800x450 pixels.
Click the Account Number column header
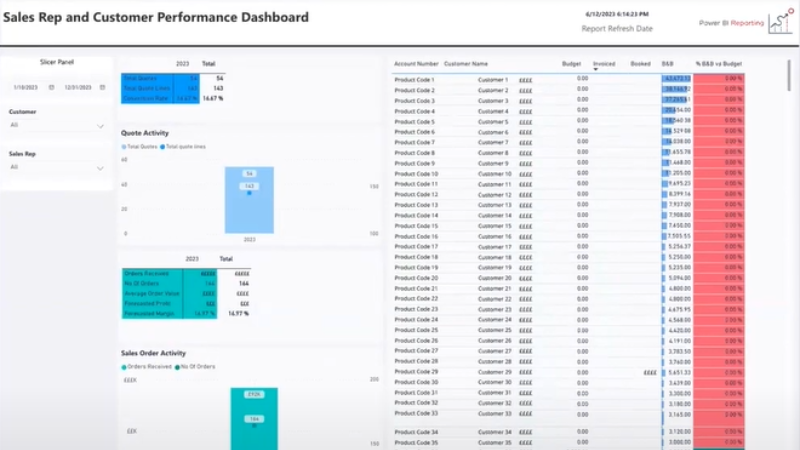pyautogui.click(x=416, y=64)
